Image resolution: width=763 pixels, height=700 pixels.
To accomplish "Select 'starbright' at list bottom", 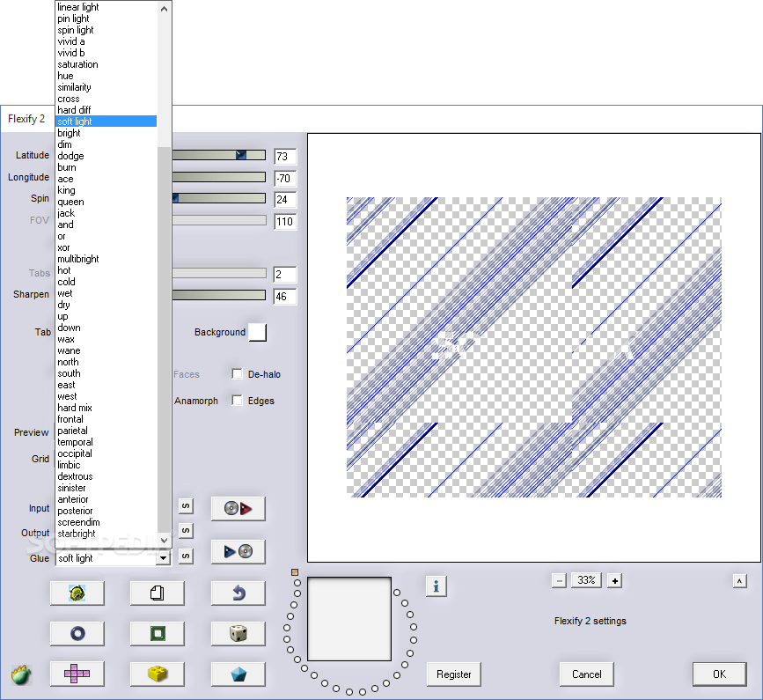I will pos(106,534).
